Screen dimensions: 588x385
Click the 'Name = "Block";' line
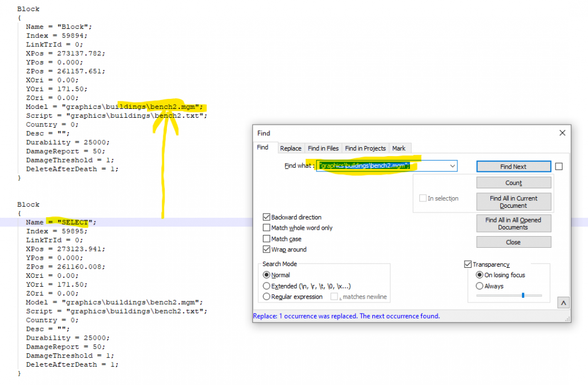59,26
